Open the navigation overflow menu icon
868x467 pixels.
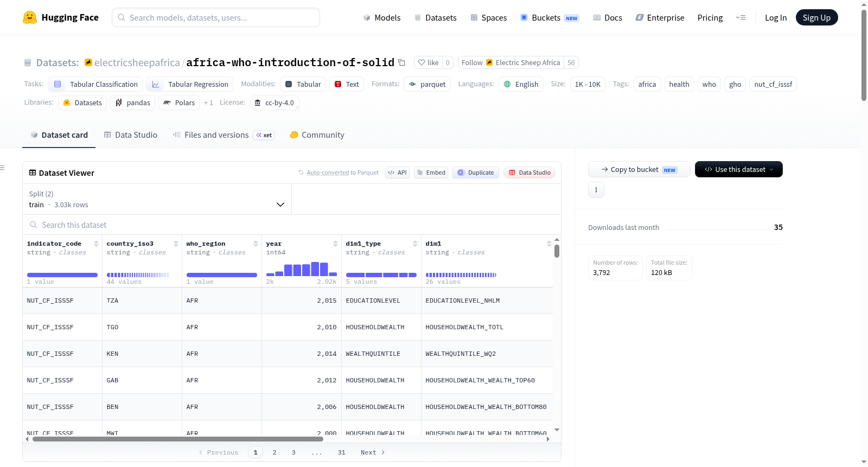click(x=741, y=18)
